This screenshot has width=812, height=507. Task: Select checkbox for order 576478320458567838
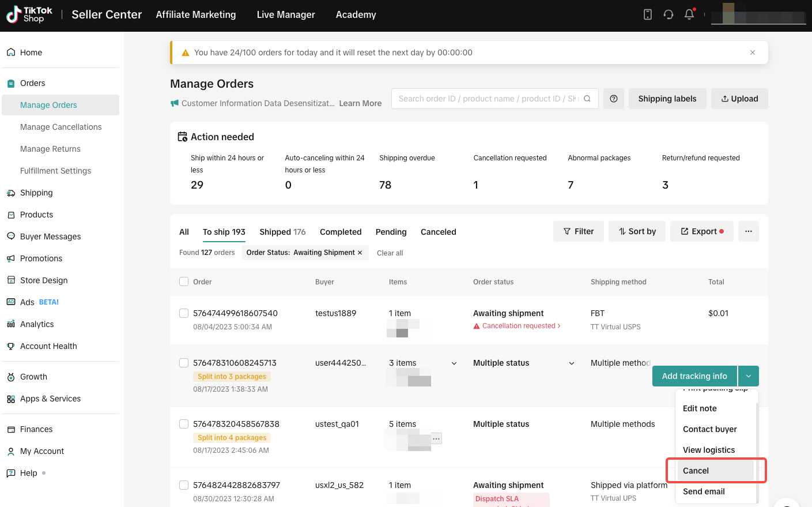(x=184, y=424)
